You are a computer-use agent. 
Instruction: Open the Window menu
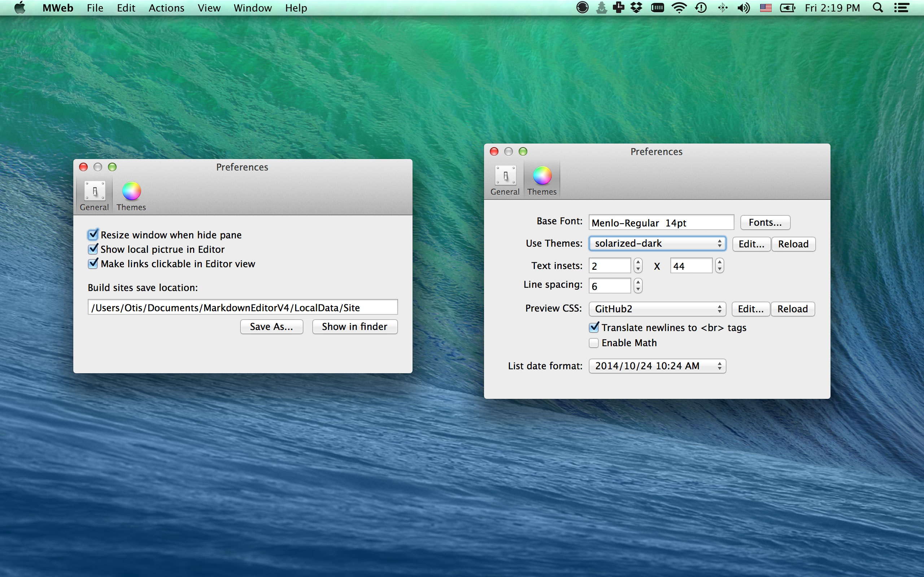click(x=252, y=8)
